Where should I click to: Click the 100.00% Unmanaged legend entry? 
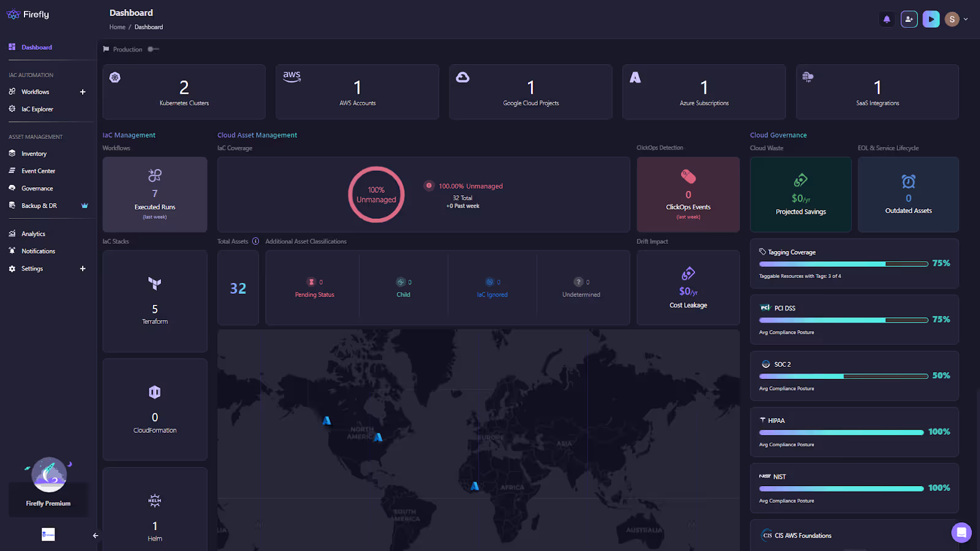464,186
